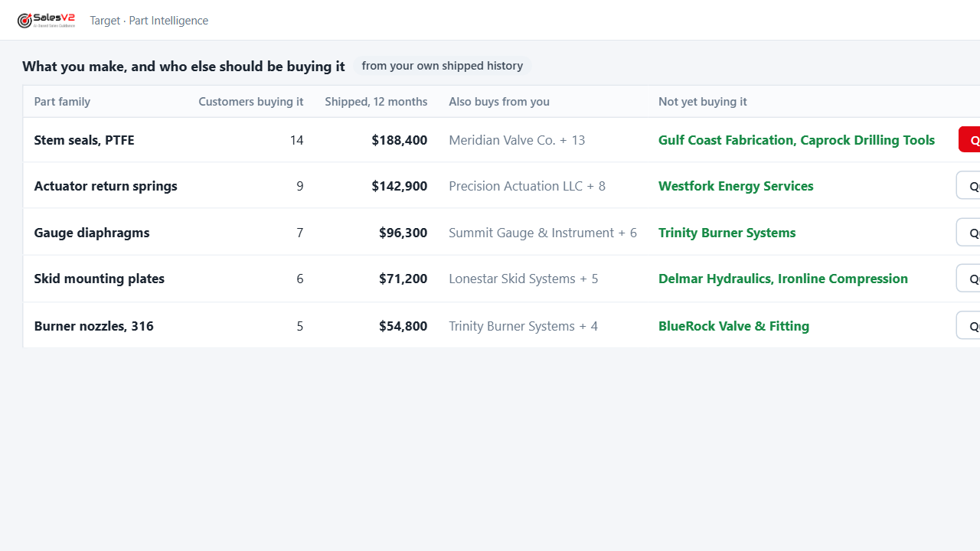Click the customer count 14 for Stem seals
The image size is (980, 551).
click(296, 140)
